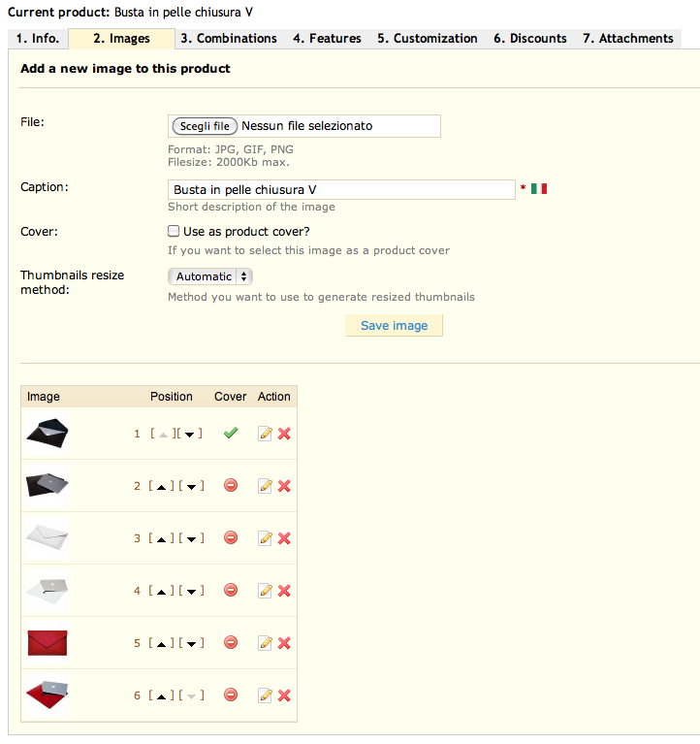Move image 4 up one position
Viewport: 700px width, 744px height.
tap(162, 592)
